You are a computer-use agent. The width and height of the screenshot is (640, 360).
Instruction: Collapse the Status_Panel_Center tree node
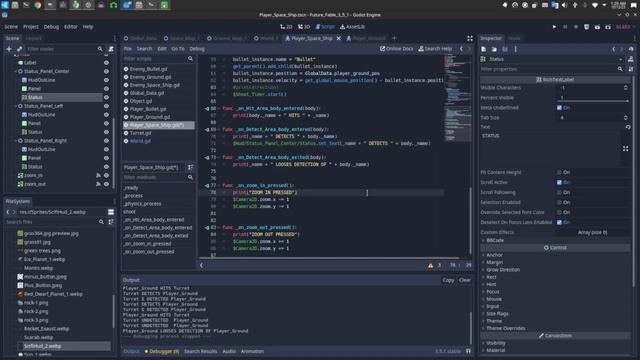pos(16,71)
